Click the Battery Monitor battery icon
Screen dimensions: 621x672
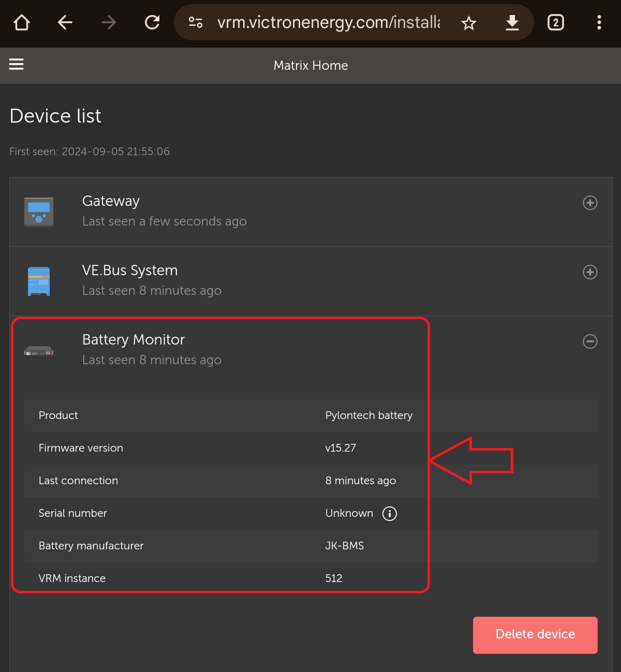pos(39,351)
